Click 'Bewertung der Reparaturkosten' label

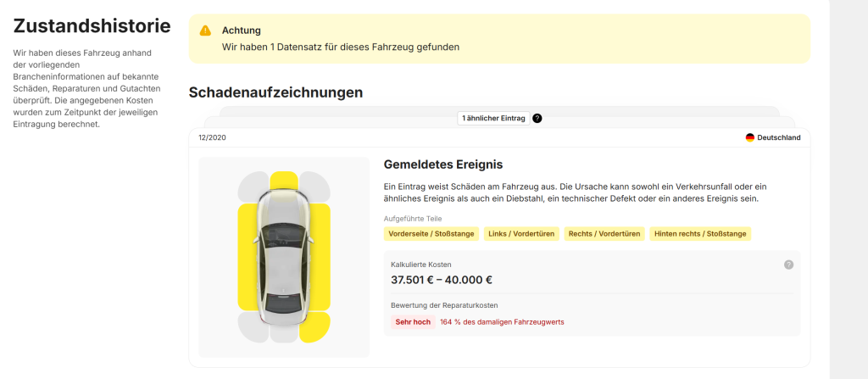tap(444, 305)
